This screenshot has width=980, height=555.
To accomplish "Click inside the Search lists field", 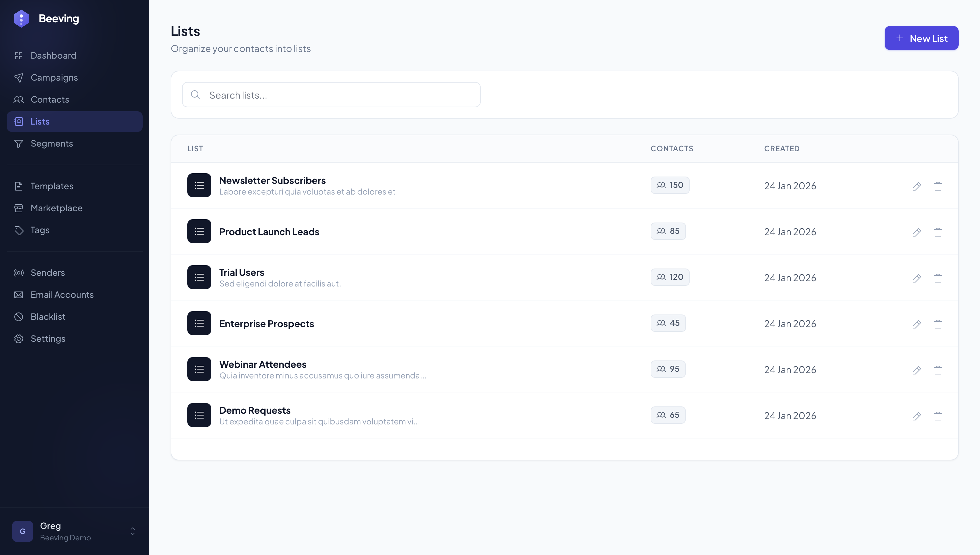I will [331, 95].
